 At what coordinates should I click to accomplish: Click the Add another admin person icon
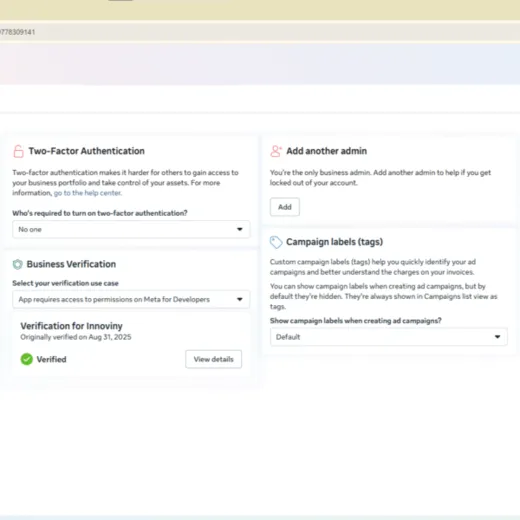(x=276, y=151)
